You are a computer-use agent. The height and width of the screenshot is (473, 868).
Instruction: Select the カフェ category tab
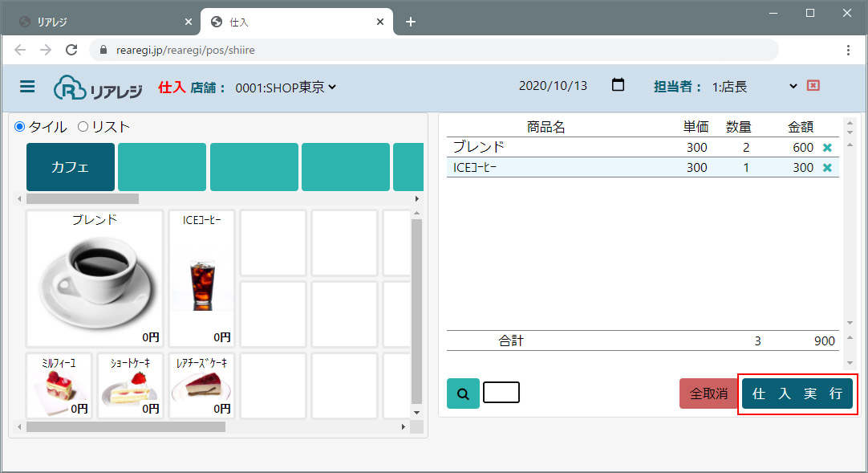[x=71, y=167]
